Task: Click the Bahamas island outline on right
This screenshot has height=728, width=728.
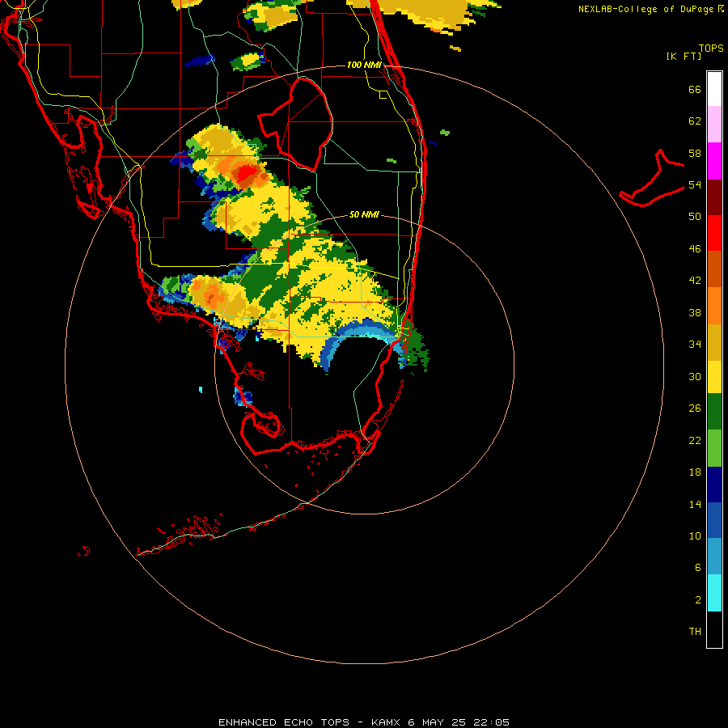Action: click(652, 179)
